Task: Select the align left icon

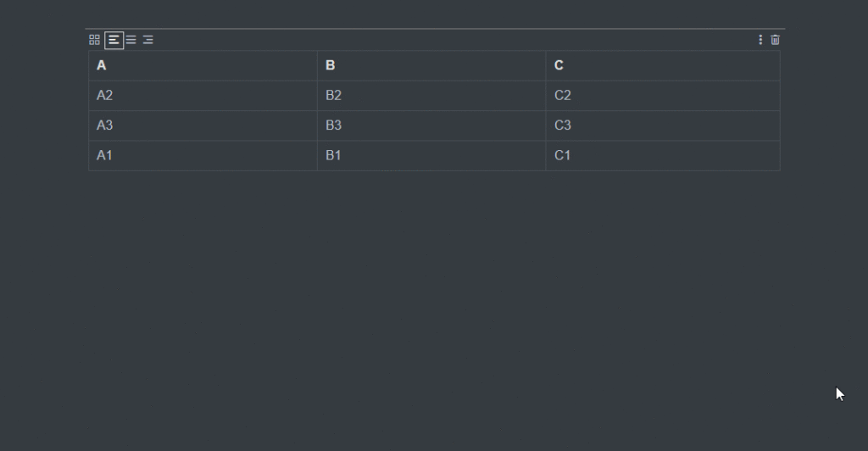Action: point(114,40)
